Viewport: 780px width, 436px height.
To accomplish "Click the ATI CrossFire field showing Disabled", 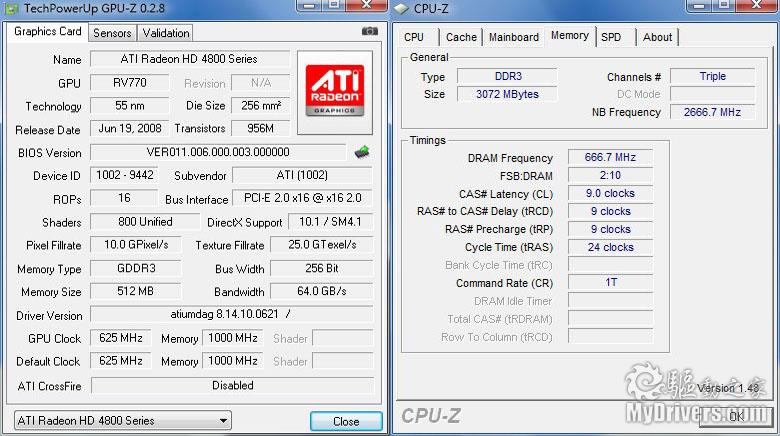I will pos(232,386).
